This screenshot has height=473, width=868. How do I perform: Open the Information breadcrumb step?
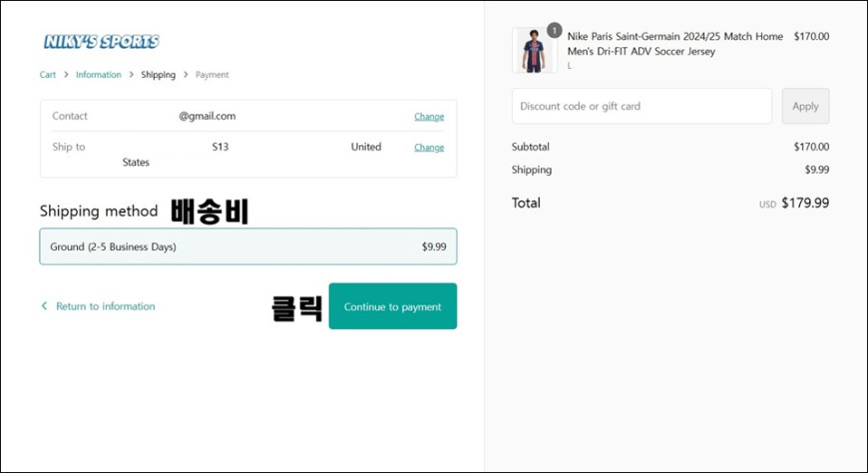coord(98,75)
